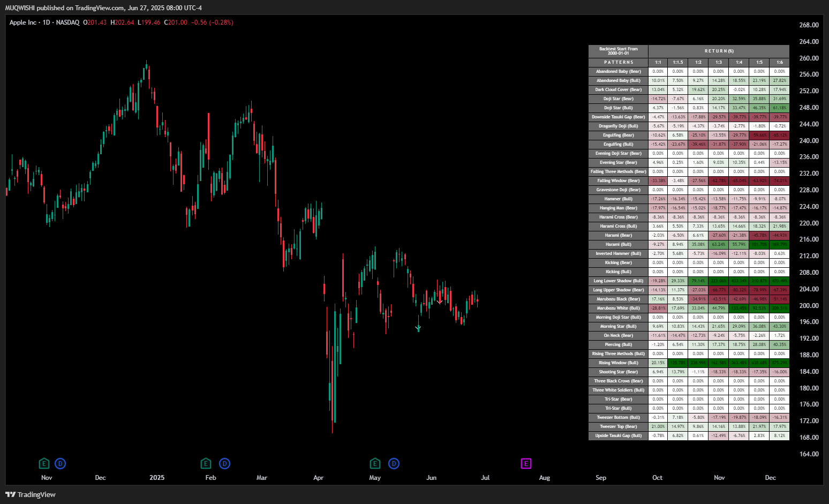Select the Long Lower Shadow (Bull) label
Image resolution: width=829 pixels, height=504 pixels.
[619, 281]
